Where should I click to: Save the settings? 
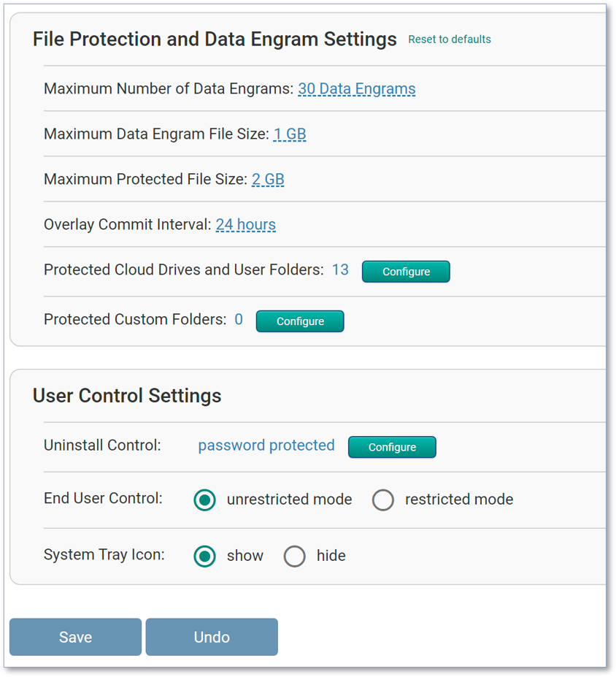[x=75, y=638]
